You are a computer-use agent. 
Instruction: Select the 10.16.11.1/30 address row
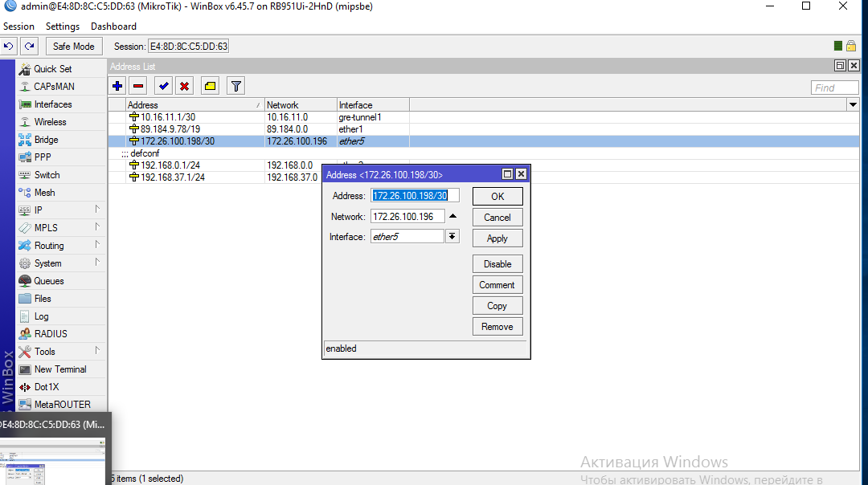pos(484,117)
